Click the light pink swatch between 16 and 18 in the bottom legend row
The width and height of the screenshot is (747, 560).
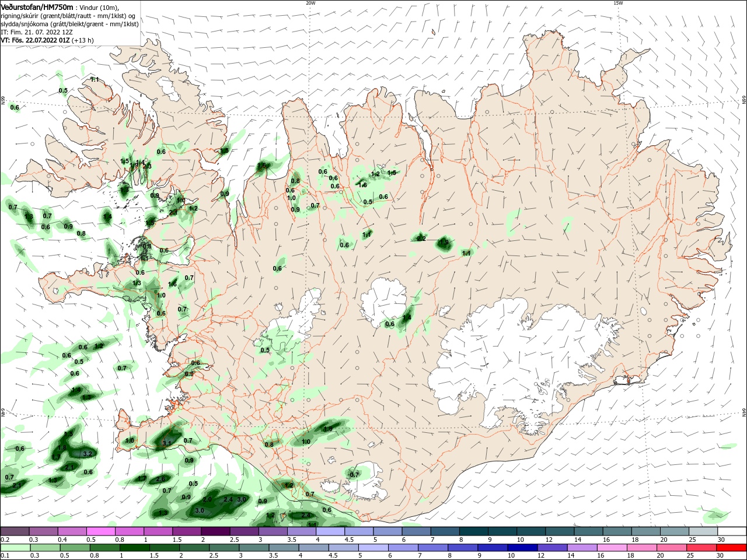tap(611, 548)
